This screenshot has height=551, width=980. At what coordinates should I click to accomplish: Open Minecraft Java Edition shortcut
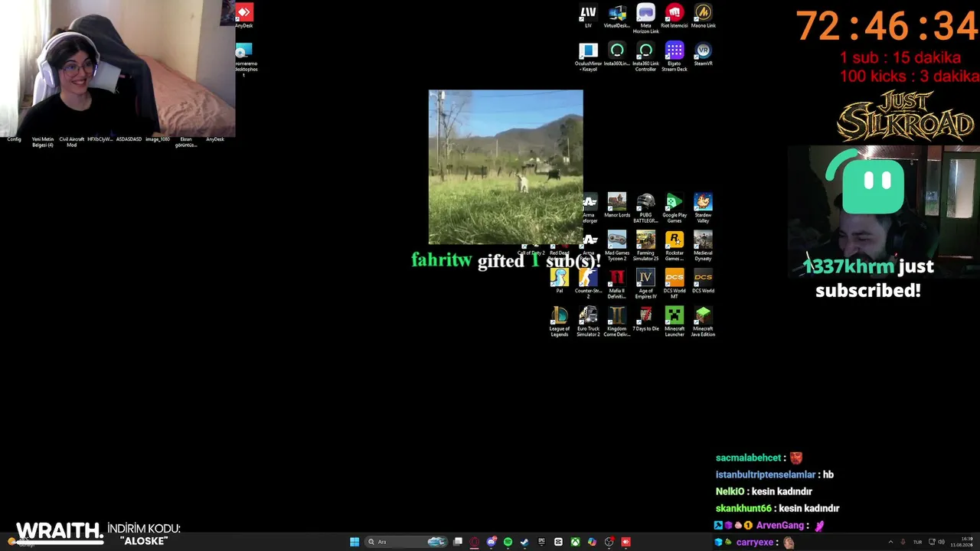[x=703, y=321]
